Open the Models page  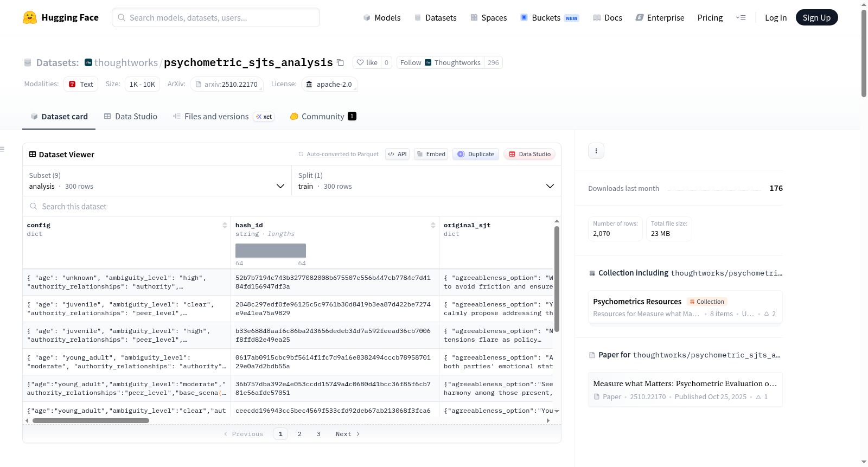coord(382,17)
